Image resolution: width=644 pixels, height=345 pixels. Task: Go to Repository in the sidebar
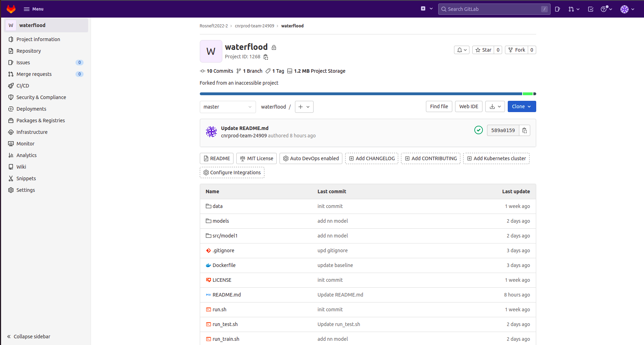(28, 51)
